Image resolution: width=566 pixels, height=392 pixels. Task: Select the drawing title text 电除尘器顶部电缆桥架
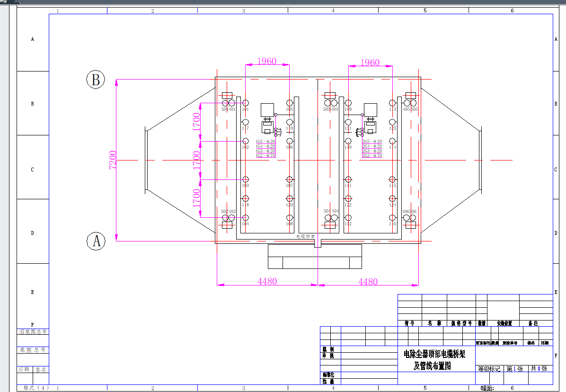434,354
